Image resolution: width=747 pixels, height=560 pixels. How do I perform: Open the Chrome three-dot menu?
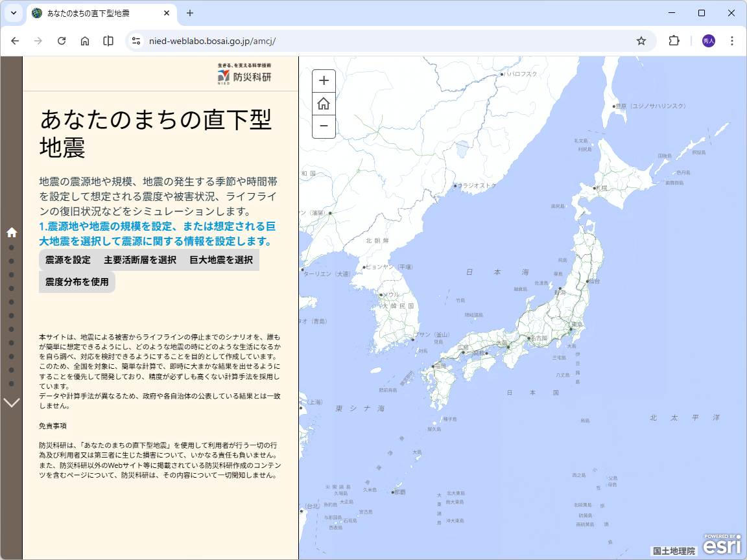[732, 40]
